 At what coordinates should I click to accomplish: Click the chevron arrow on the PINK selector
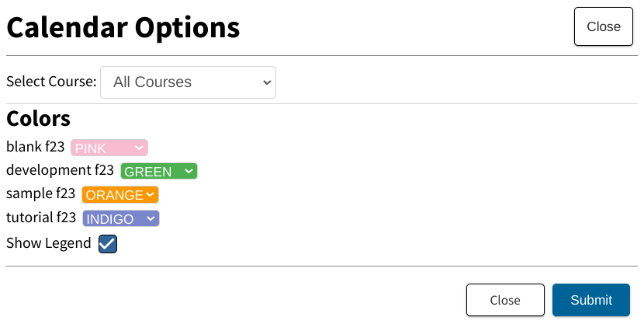coord(139,148)
